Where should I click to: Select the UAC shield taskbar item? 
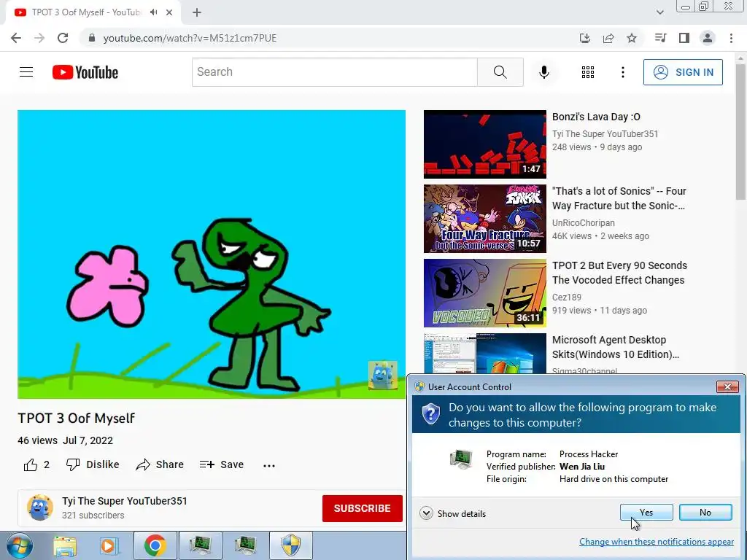291,545
